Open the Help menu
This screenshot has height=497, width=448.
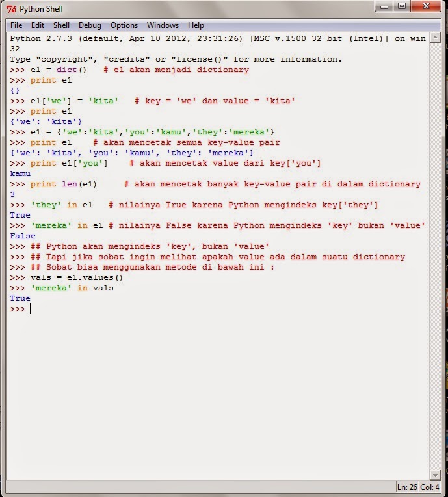(x=196, y=25)
